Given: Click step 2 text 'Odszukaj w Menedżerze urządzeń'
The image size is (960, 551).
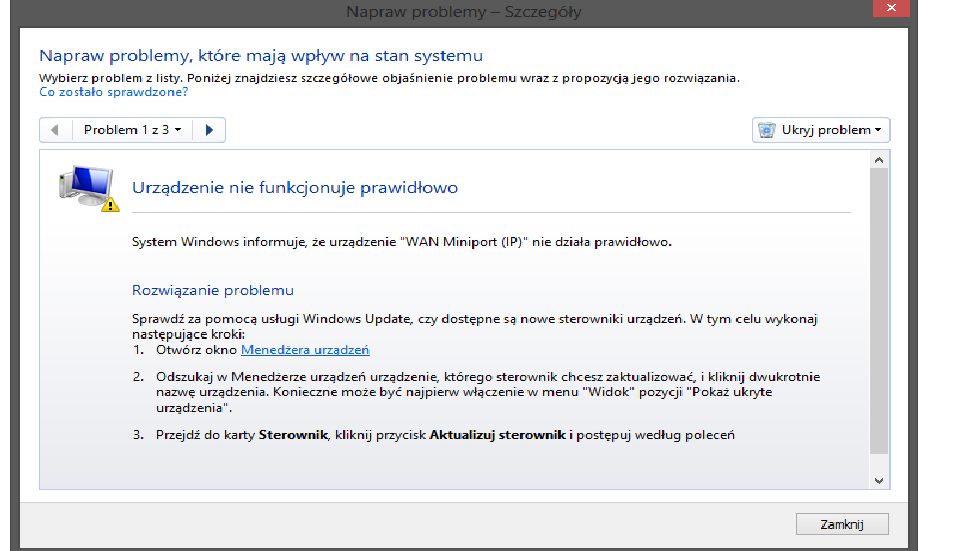Looking at the screenshot, I should [488, 392].
